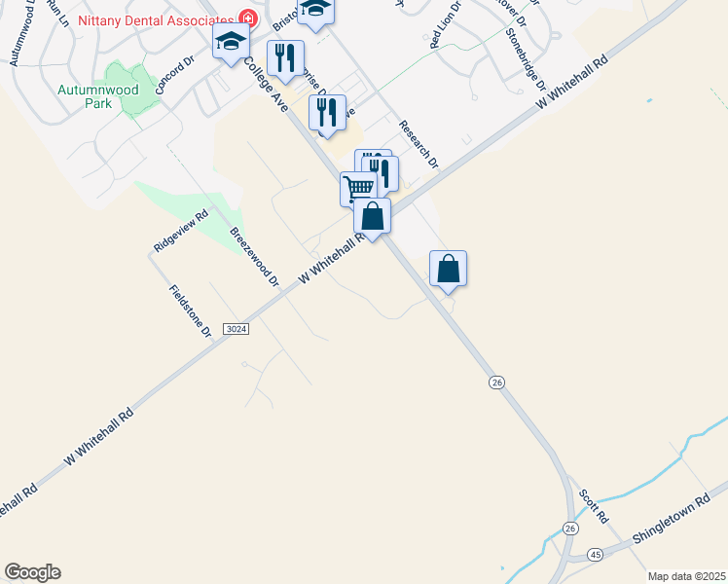The image size is (728, 584).
Task: Select the graduation cap marker at top edge
Action: pyautogui.click(x=315, y=12)
